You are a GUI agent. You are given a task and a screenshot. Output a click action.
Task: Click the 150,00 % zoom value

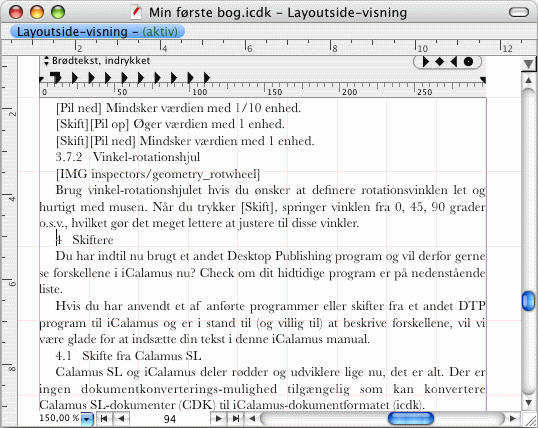[x=59, y=418]
